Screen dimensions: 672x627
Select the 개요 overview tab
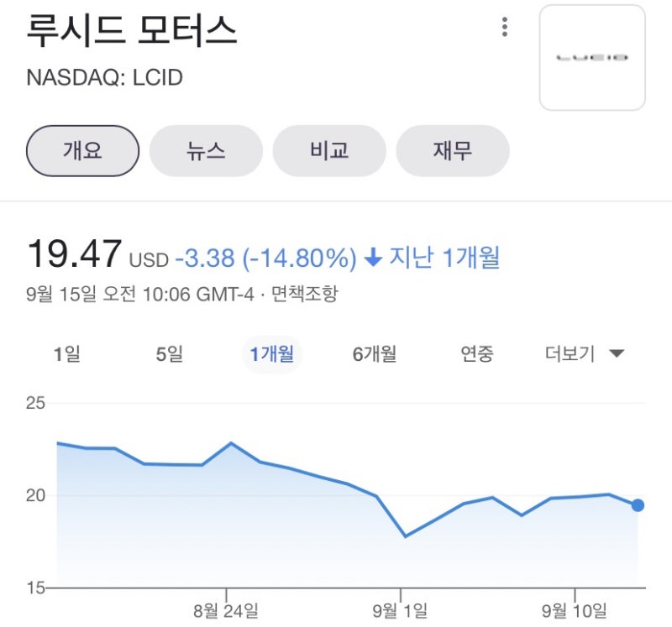click(x=82, y=151)
